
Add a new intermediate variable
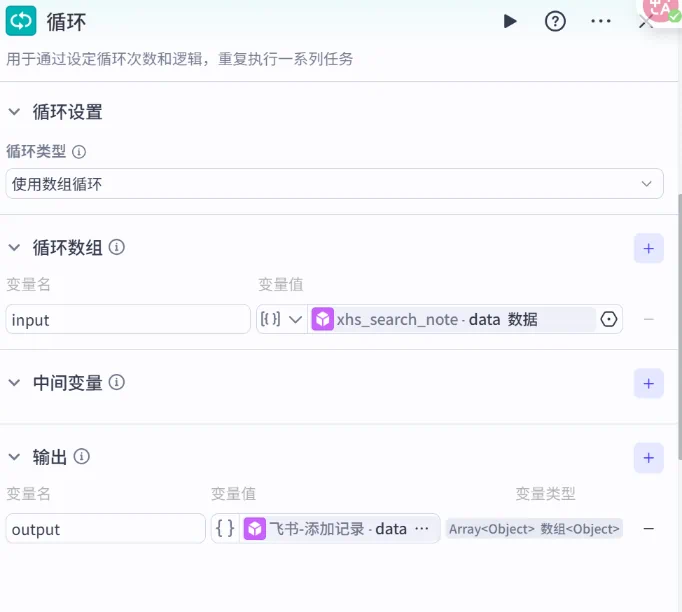click(648, 383)
